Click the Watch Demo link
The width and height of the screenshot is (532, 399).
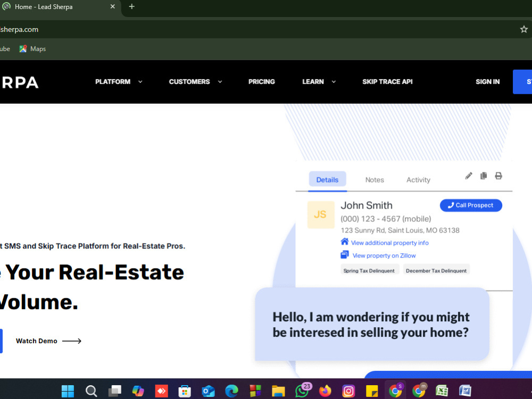click(x=48, y=341)
